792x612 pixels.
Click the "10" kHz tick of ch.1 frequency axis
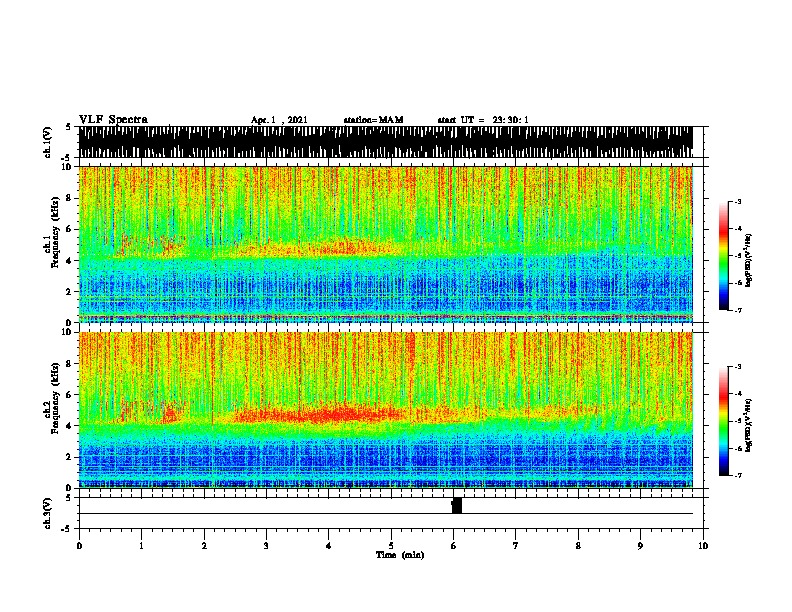tap(67, 167)
